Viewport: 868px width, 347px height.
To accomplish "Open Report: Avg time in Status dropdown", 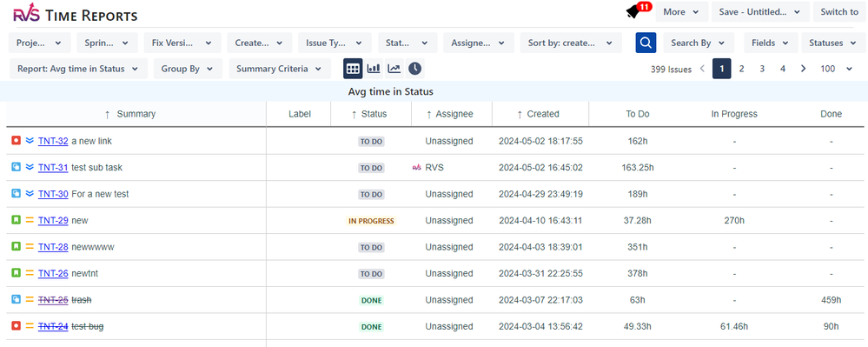I will (78, 69).
